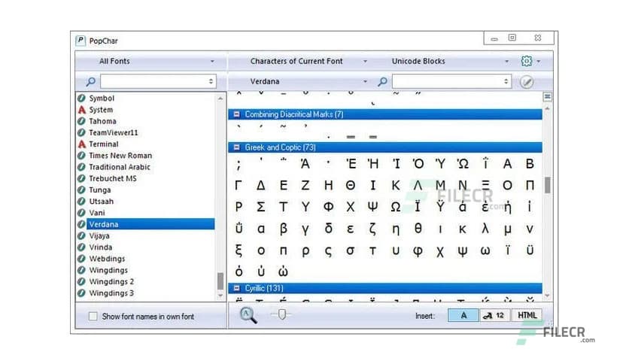
Task: Pick the Greek capital Sigma character
Action: [261, 207]
